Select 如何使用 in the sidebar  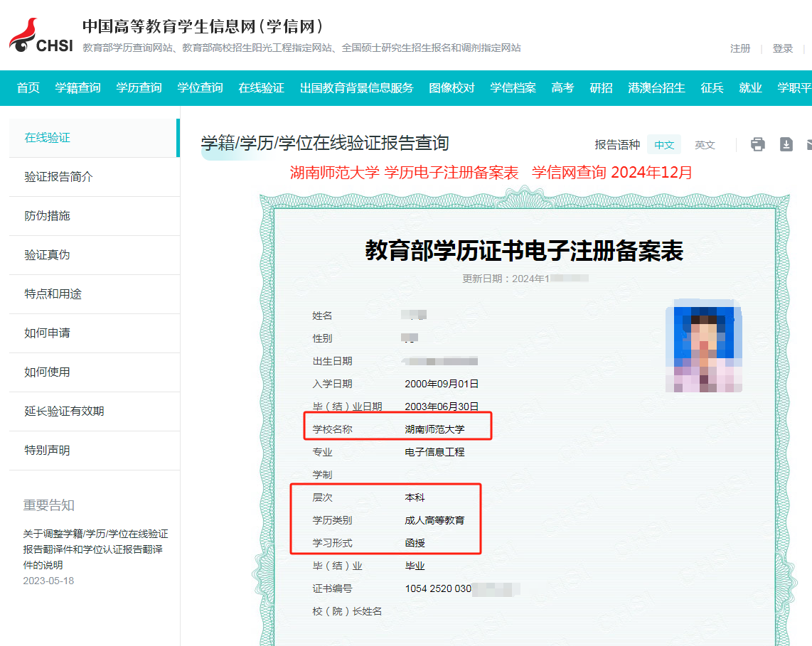click(x=95, y=372)
